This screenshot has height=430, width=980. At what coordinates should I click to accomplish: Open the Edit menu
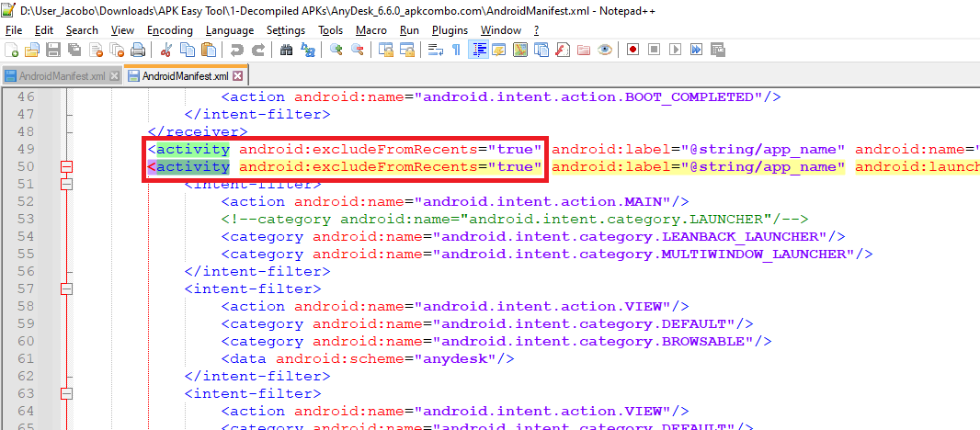[44, 30]
